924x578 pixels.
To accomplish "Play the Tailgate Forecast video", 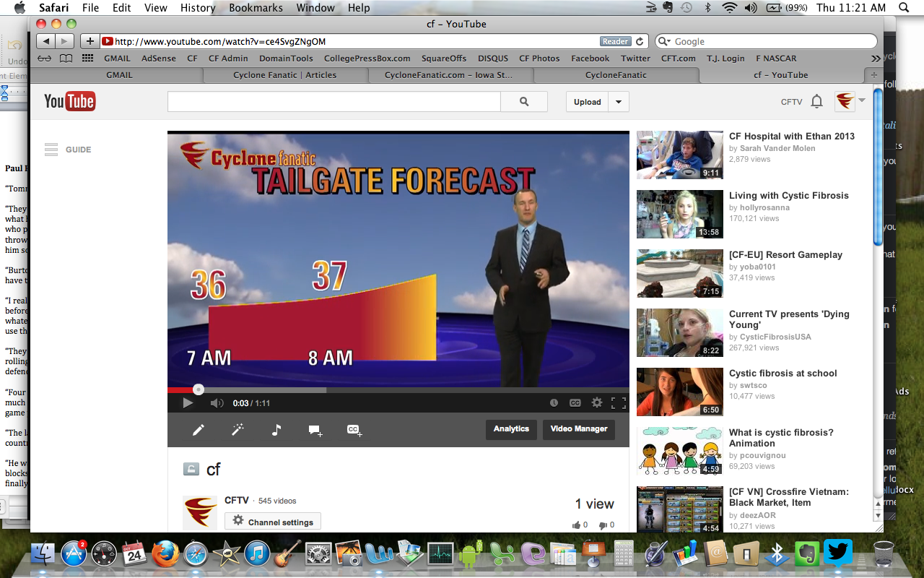I will 188,403.
